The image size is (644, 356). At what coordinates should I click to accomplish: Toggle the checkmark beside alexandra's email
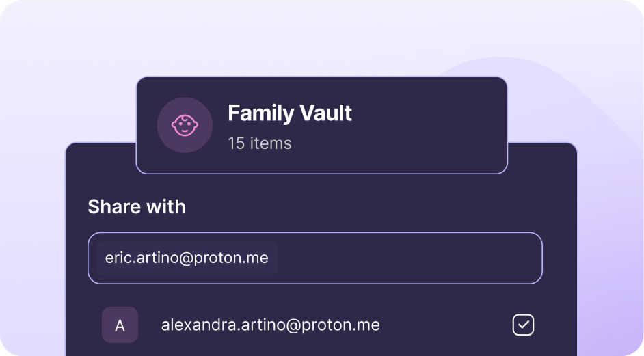click(523, 325)
